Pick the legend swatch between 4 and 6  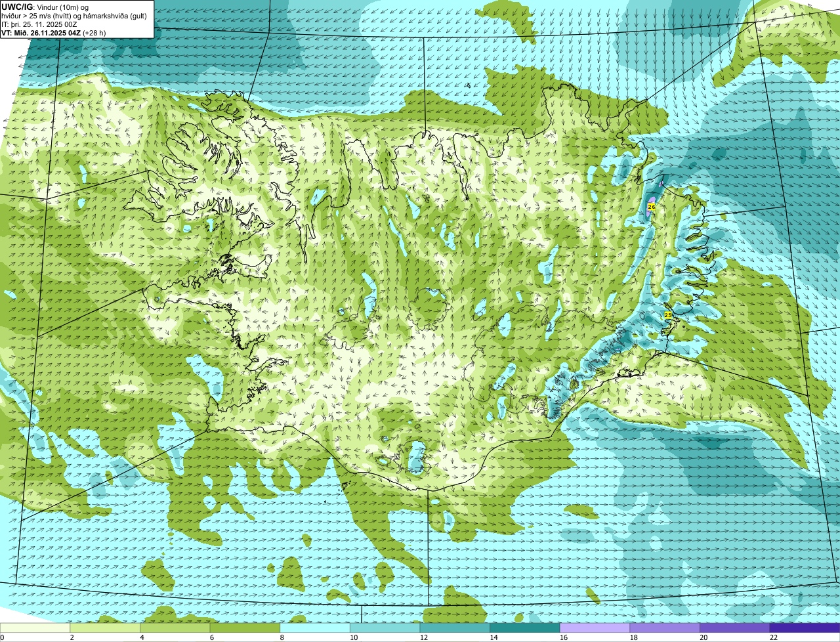175,628
